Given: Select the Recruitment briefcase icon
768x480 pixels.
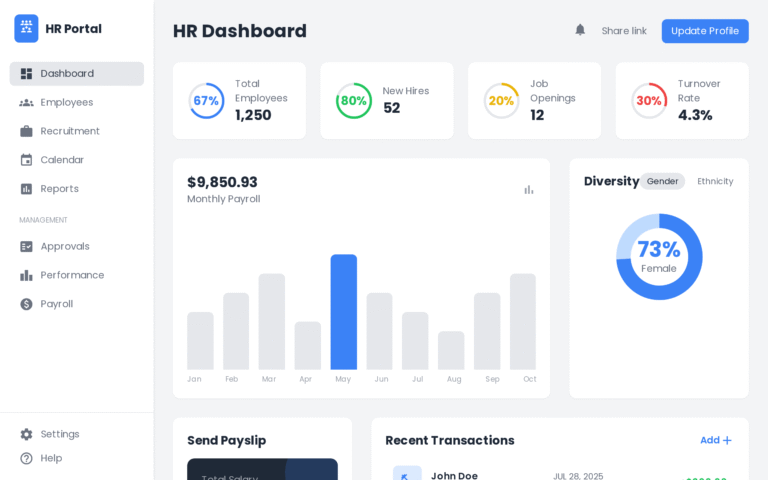Looking at the screenshot, I should [x=26, y=131].
